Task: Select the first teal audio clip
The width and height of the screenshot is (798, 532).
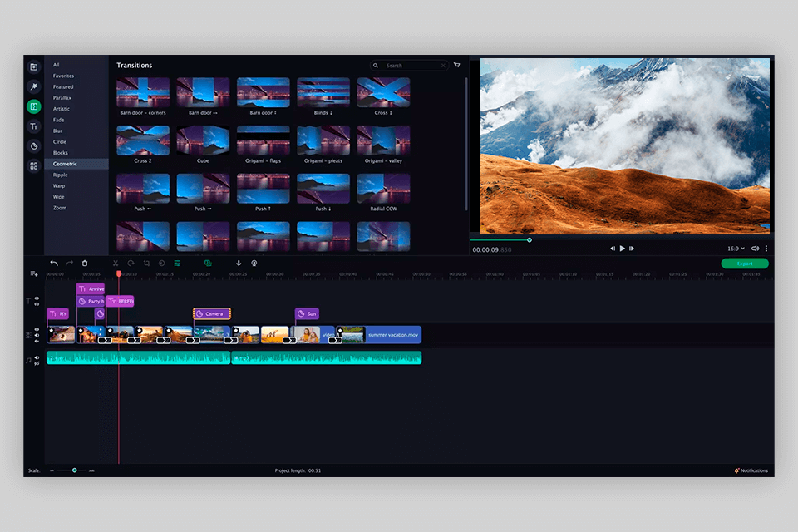Action: (139, 358)
